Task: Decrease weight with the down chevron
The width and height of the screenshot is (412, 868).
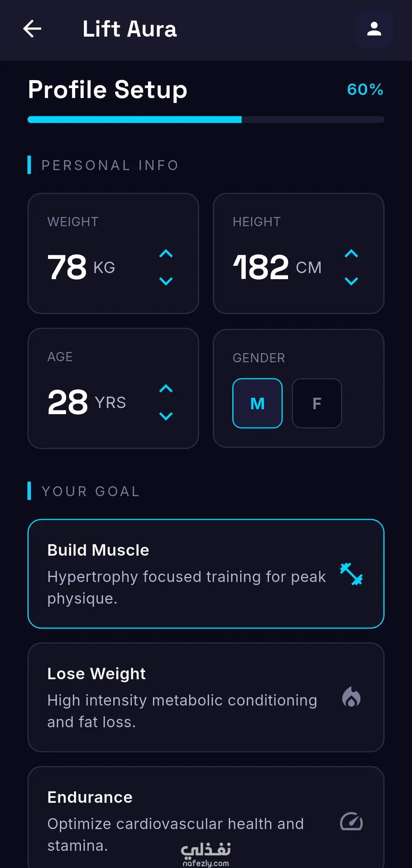Action: [x=166, y=281]
